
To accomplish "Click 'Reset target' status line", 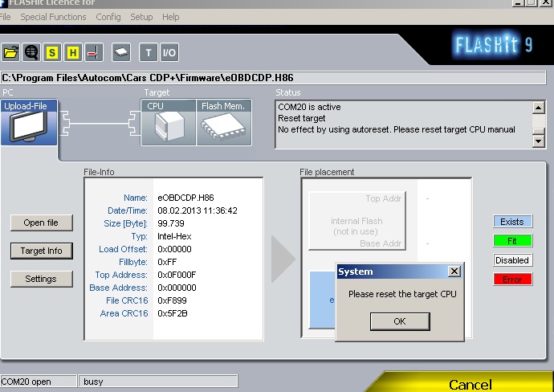I will pyautogui.click(x=301, y=118).
